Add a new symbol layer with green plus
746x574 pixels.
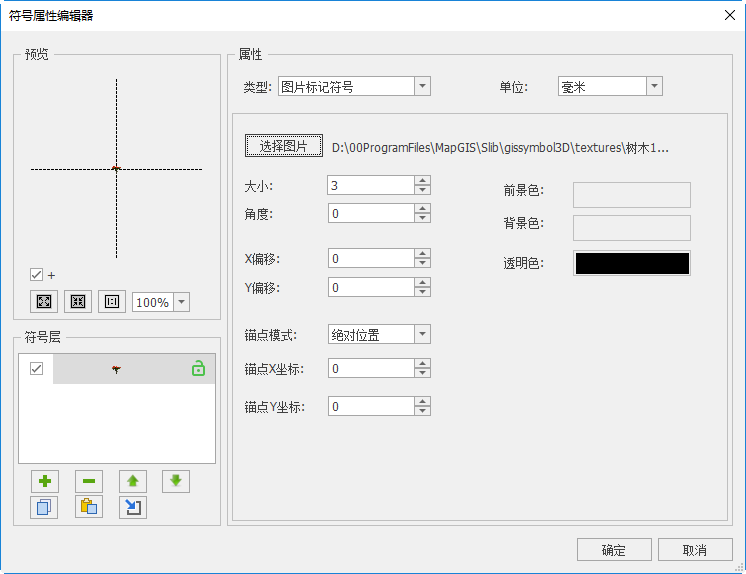coord(44,481)
